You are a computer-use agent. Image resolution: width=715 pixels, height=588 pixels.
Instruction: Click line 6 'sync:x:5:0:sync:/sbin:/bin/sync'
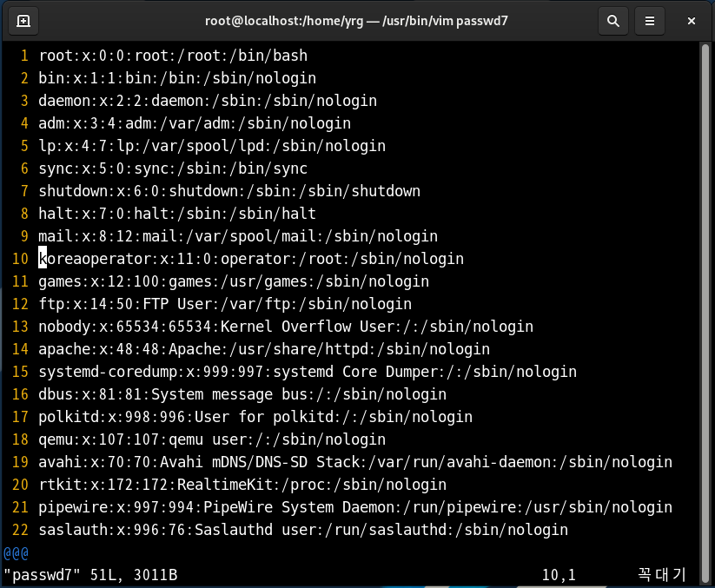tap(173, 168)
